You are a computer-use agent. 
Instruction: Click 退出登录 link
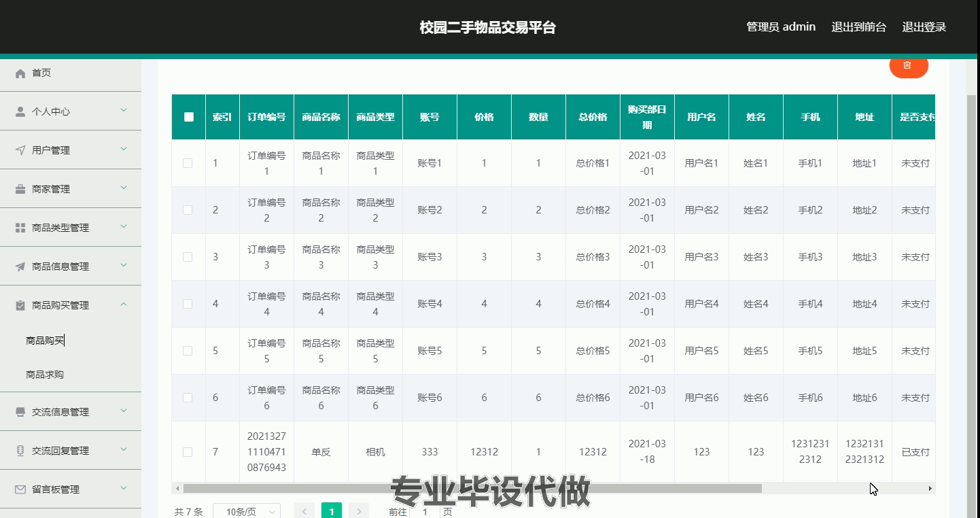[924, 27]
